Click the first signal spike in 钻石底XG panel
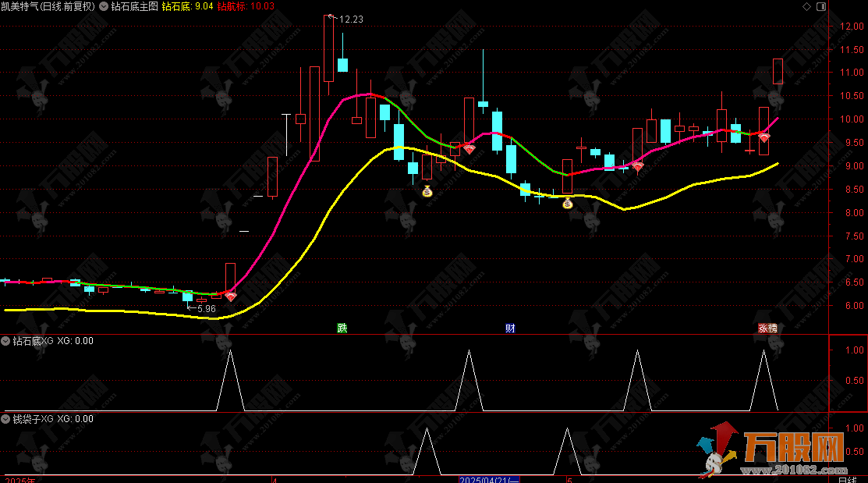This screenshot has width=868, height=483. tap(230, 380)
